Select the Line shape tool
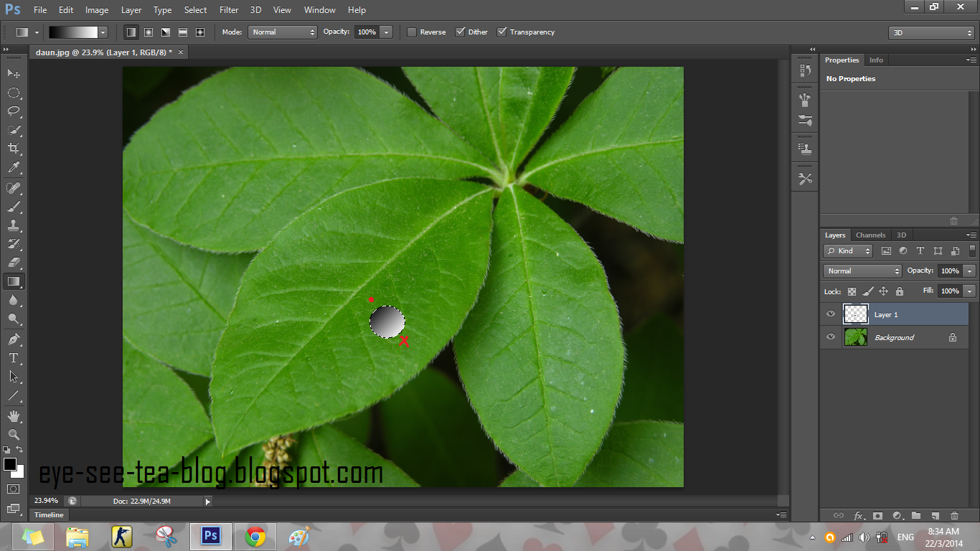Image resolution: width=980 pixels, height=551 pixels. (14, 395)
